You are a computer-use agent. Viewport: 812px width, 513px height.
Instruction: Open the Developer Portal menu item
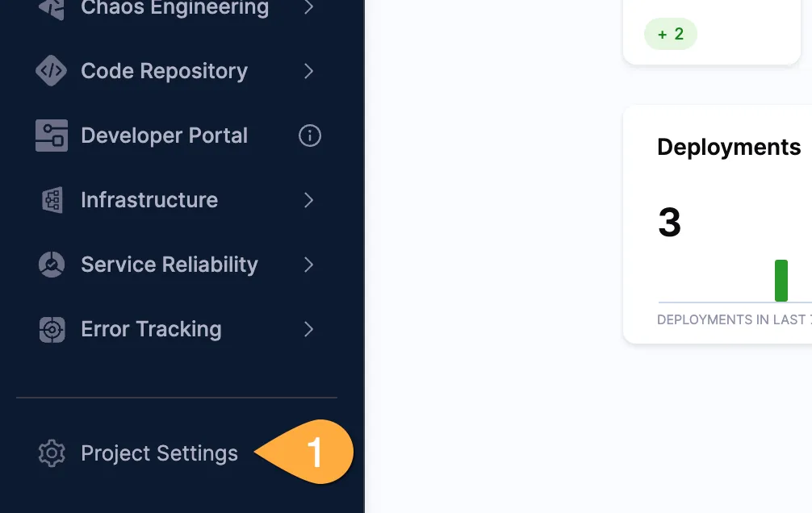pyautogui.click(x=165, y=136)
